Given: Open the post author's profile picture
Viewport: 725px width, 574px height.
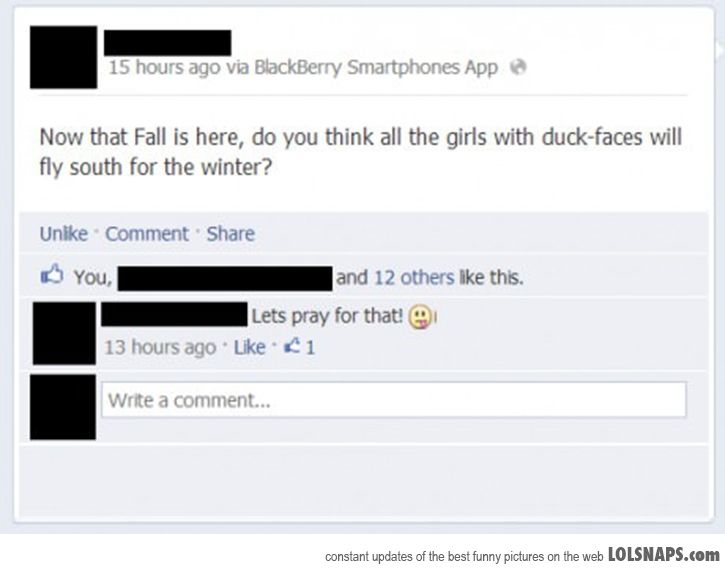Looking at the screenshot, I should 64,57.
